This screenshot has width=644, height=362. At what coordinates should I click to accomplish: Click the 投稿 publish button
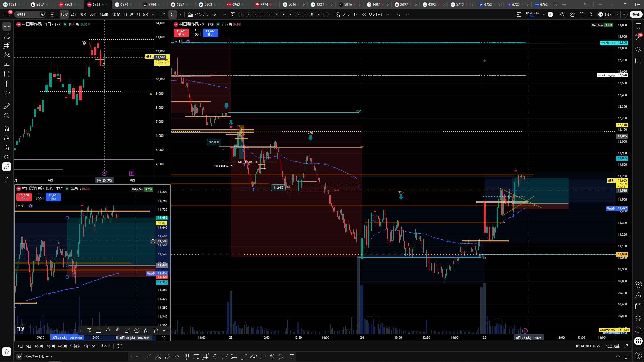click(636, 14)
